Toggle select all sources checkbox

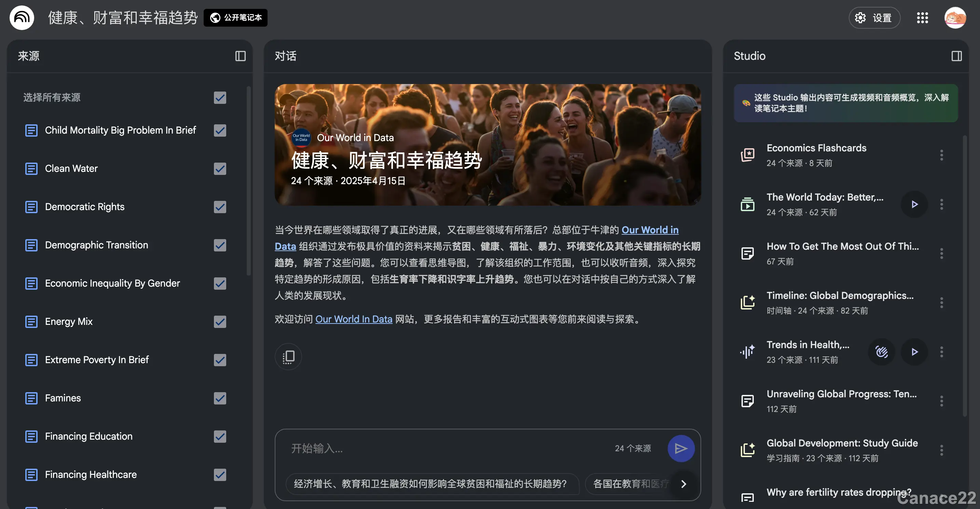tap(220, 97)
